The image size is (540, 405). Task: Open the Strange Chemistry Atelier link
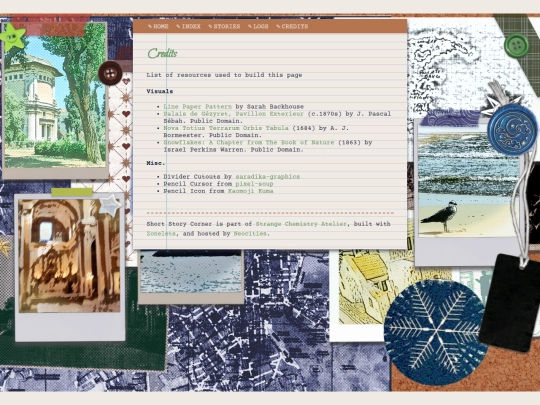click(301, 224)
